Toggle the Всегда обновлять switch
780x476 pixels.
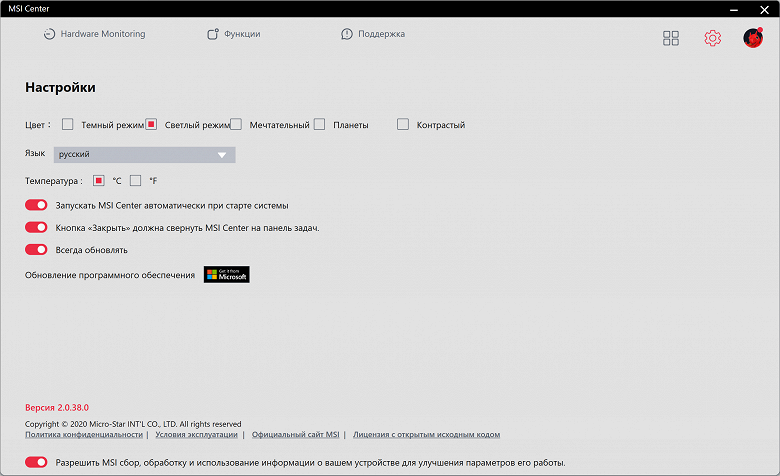[36, 249]
